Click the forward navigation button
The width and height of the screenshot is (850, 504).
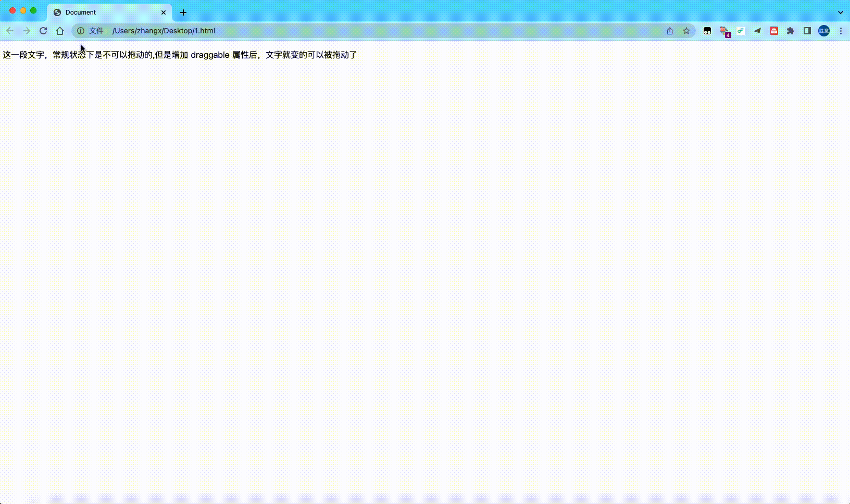[27, 31]
